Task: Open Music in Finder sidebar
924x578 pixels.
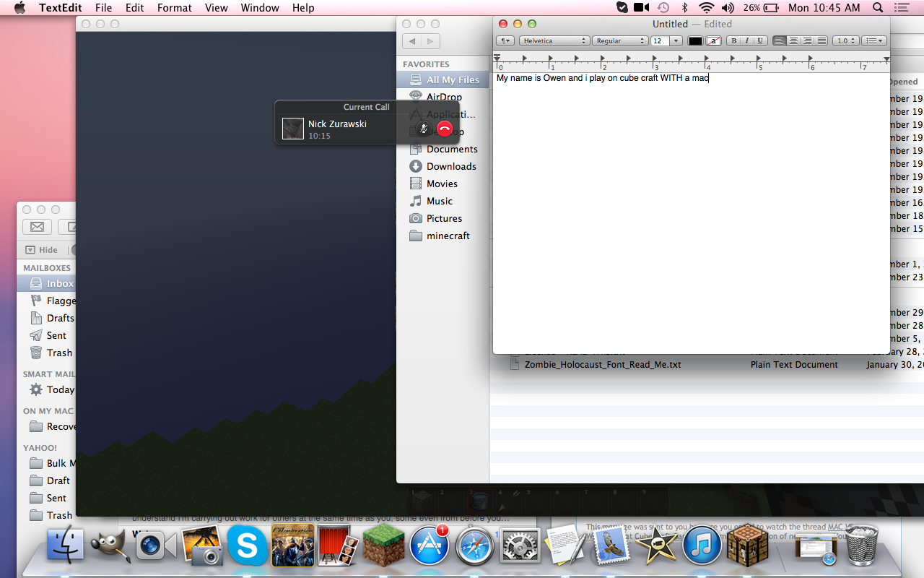Action: (442, 201)
